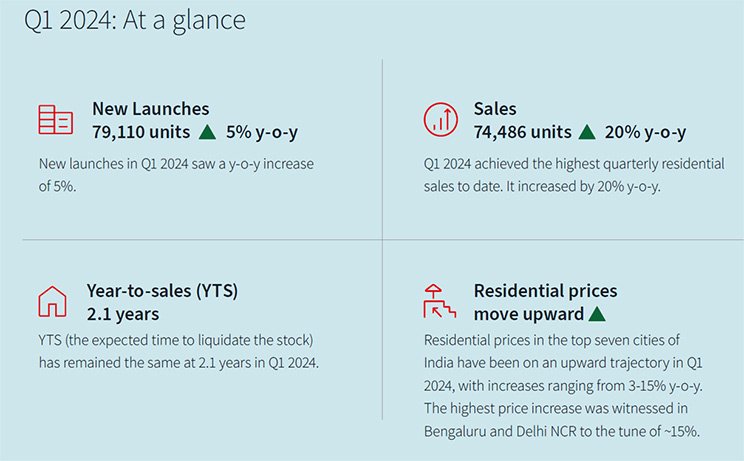Image resolution: width=744 pixels, height=461 pixels.
Task: Click the highest quarterly residential sales paragraph
Action: tap(574, 175)
